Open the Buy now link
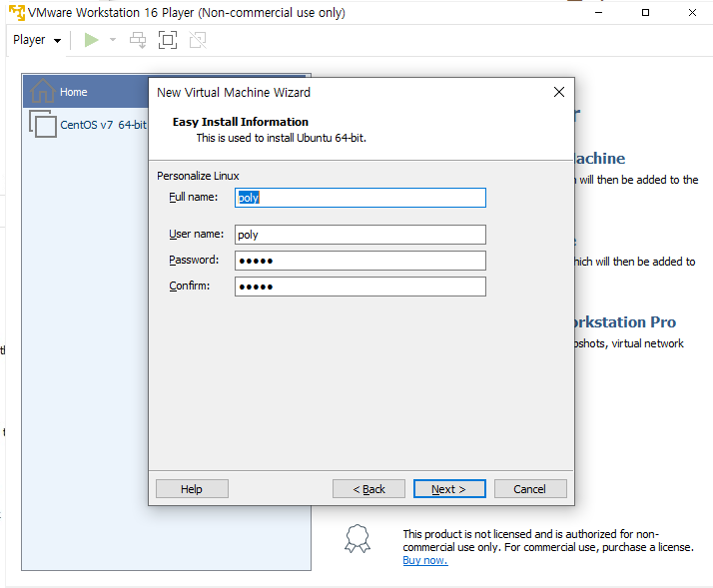The height and width of the screenshot is (588, 713). pos(425,560)
